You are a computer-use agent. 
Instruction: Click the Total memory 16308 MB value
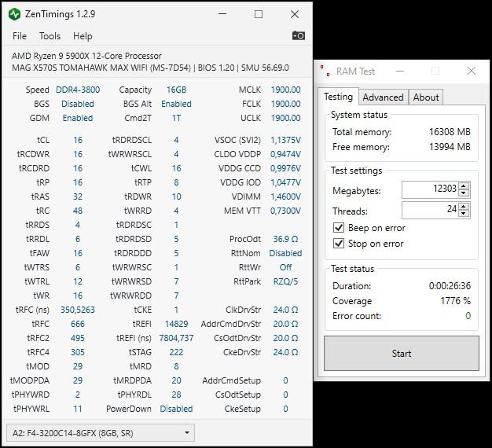(x=450, y=132)
